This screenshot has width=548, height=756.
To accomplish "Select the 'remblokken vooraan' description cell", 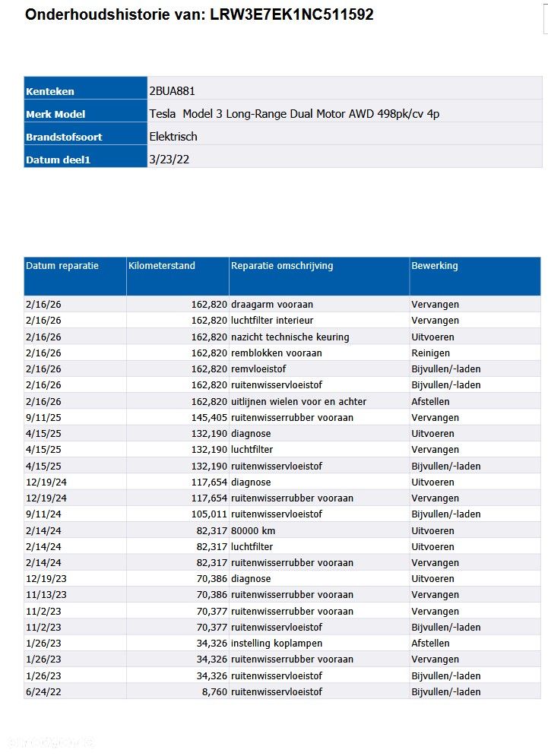I will (319, 353).
